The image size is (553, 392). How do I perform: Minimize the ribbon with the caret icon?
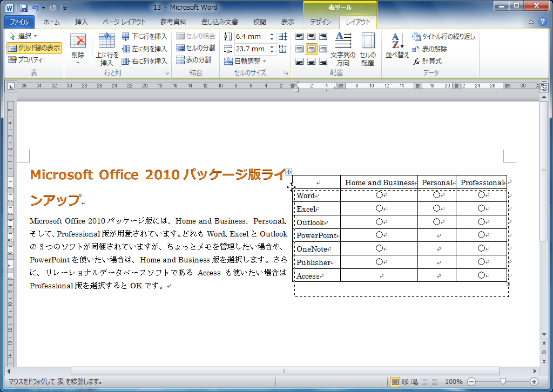pos(531,22)
